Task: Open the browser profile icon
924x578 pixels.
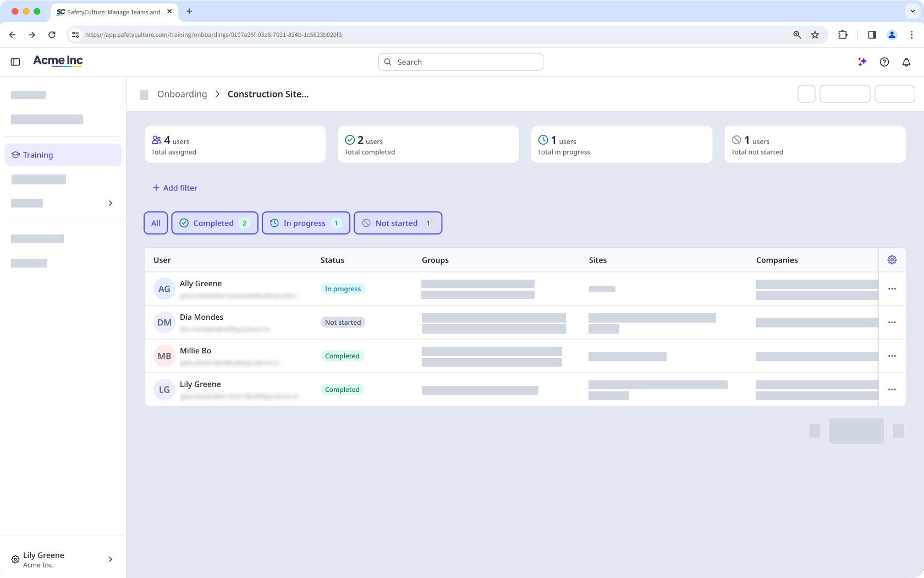Action: click(892, 35)
